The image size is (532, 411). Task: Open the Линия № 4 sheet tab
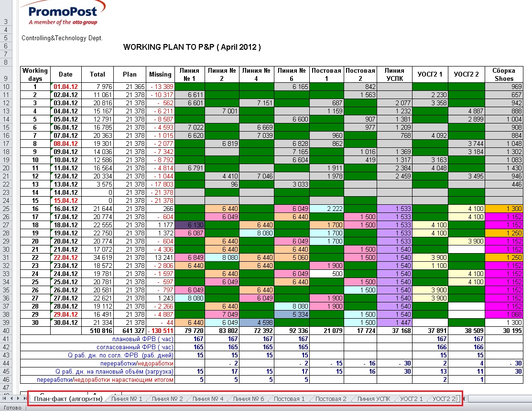208,399
